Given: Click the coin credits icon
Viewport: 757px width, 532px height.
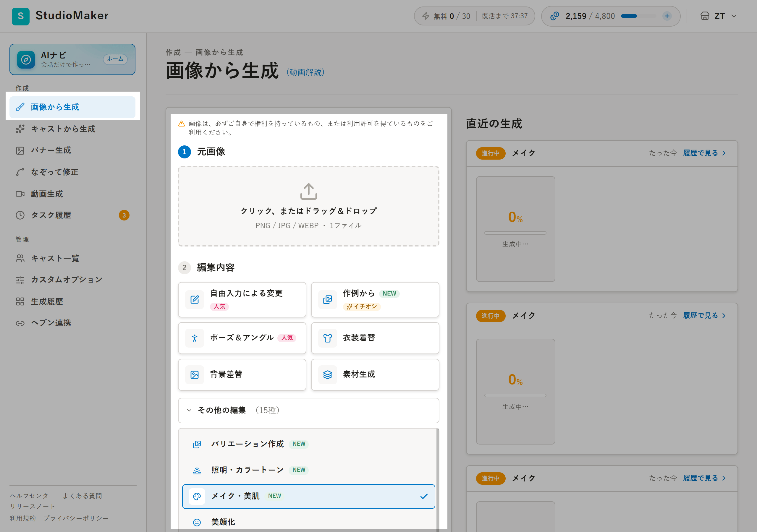Looking at the screenshot, I should tap(554, 16).
